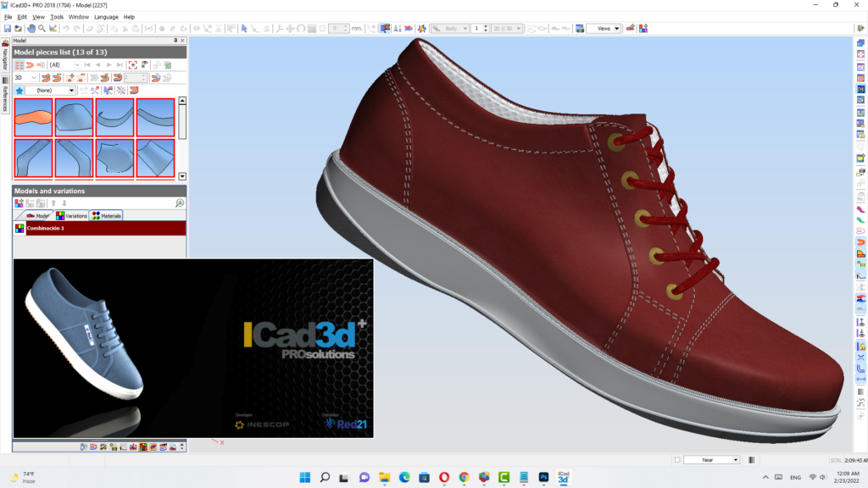The width and height of the screenshot is (868, 488).
Task: Open the Tools menu
Action: pos(56,16)
